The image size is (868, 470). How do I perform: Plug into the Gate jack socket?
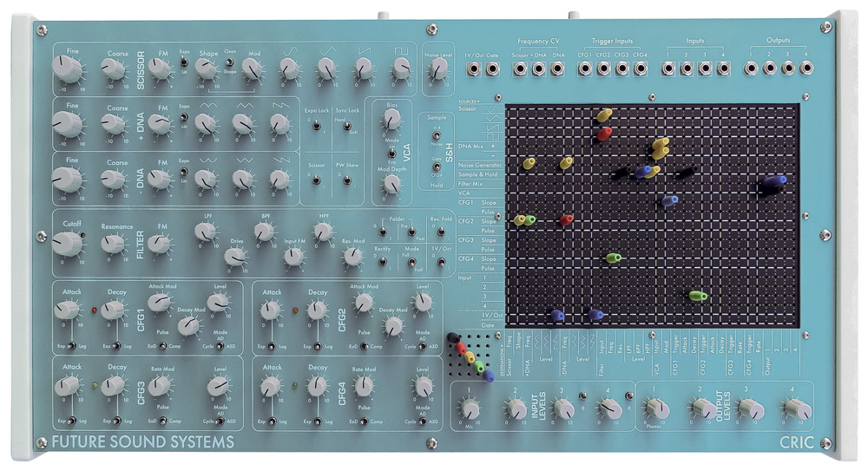pos(492,69)
